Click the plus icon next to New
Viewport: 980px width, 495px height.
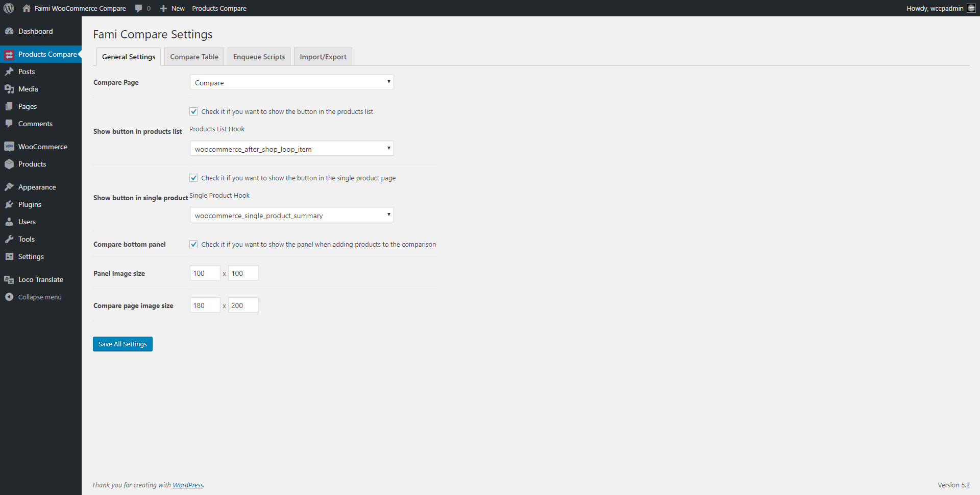[x=163, y=8]
